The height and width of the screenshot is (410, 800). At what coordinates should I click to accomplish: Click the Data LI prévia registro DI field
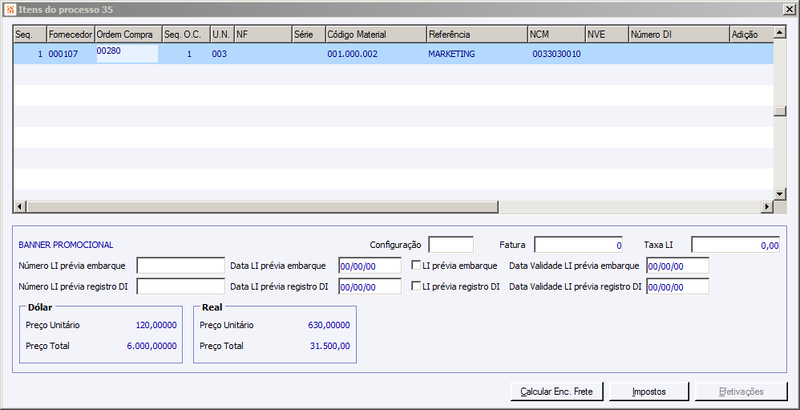(370, 287)
